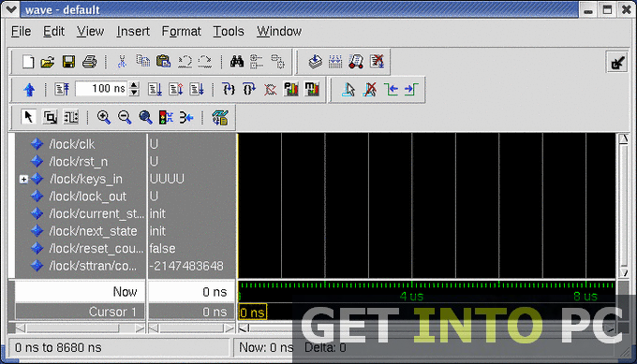Select the /lock/rst_n signal
The width and height of the screenshot is (637, 364).
pos(78,162)
